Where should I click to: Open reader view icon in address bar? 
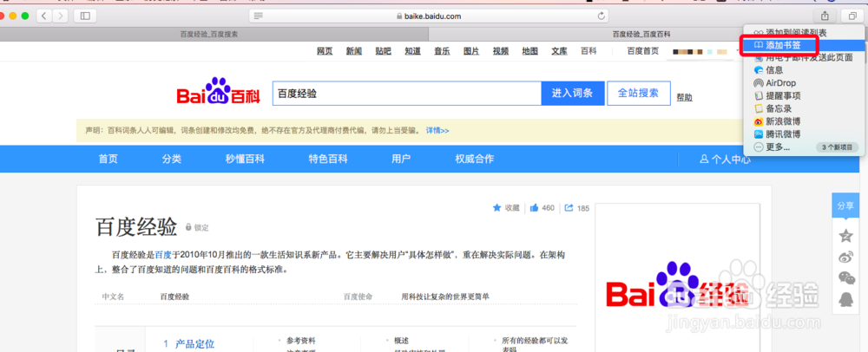258,16
